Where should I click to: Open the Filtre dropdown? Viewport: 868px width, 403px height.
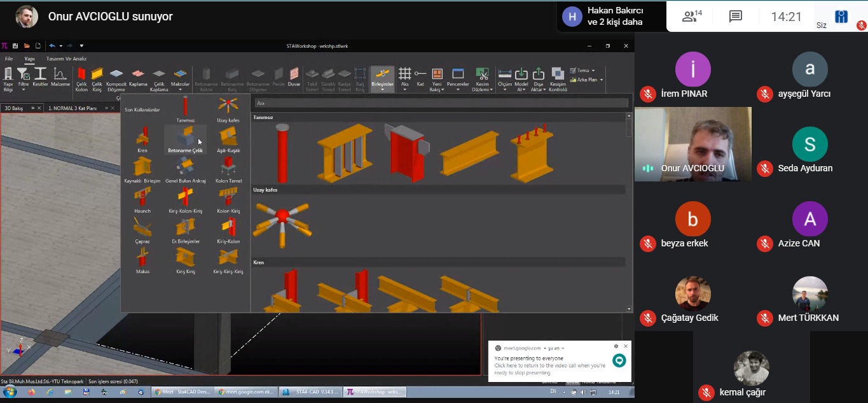[x=24, y=79]
